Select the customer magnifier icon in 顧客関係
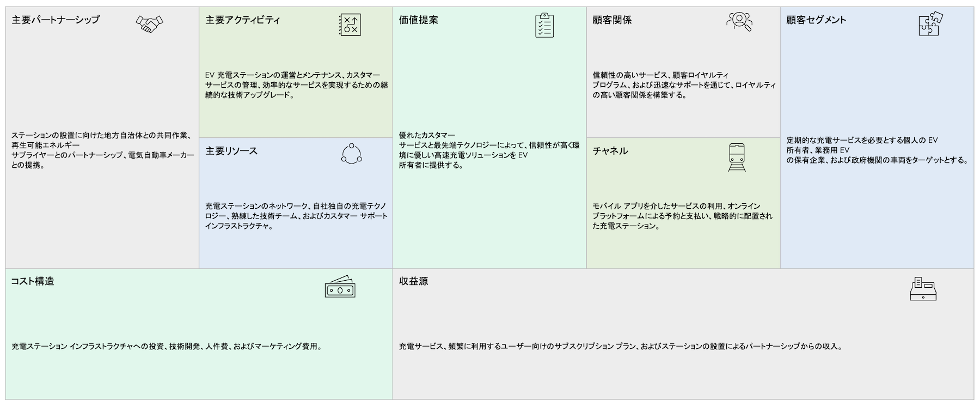980x405 pixels. (x=739, y=22)
